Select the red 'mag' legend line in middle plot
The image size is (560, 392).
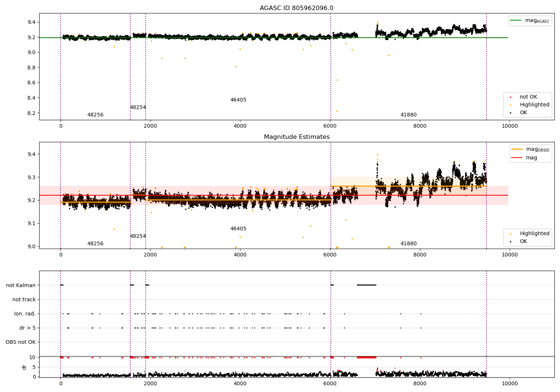(517, 158)
